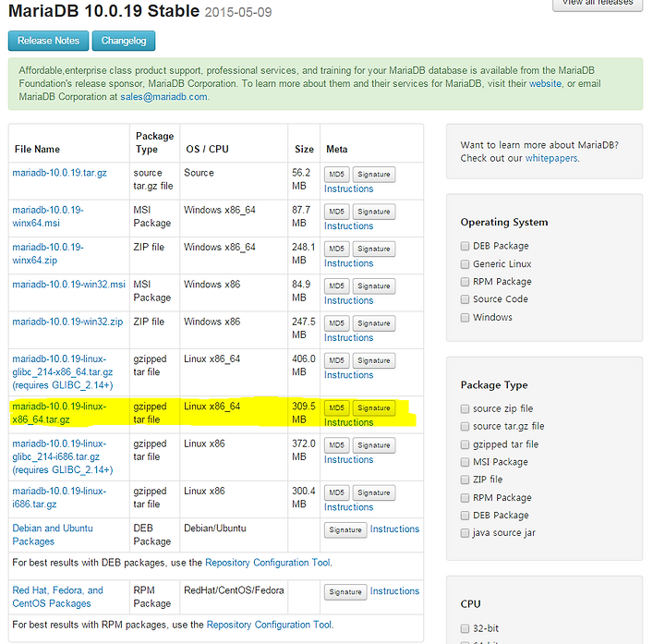The image size is (665, 644).
Task: Open Repository Configuration Tool for RPM packages
Action: (x=269, y=626)
